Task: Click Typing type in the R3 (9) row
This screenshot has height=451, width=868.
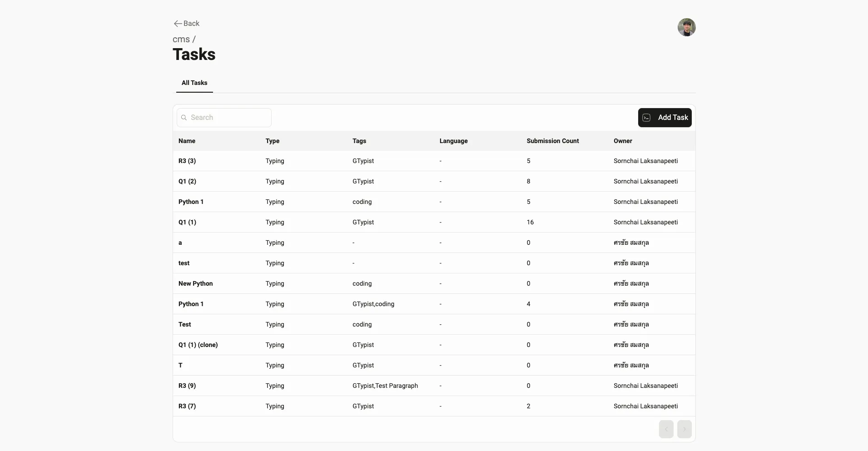Action: click(x=275, y=386)
